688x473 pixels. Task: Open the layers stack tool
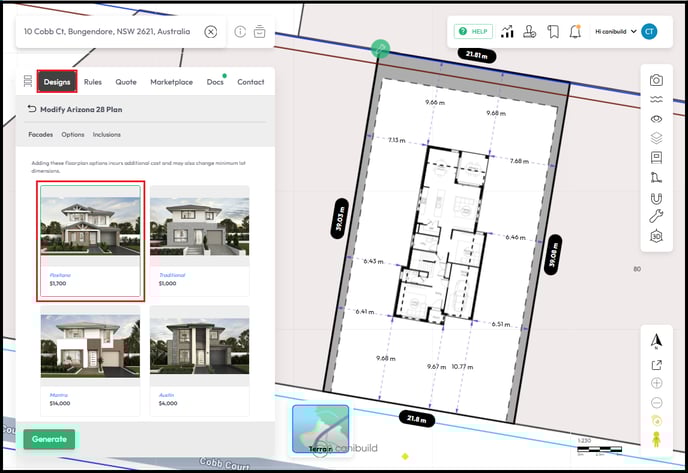[656, 138]
